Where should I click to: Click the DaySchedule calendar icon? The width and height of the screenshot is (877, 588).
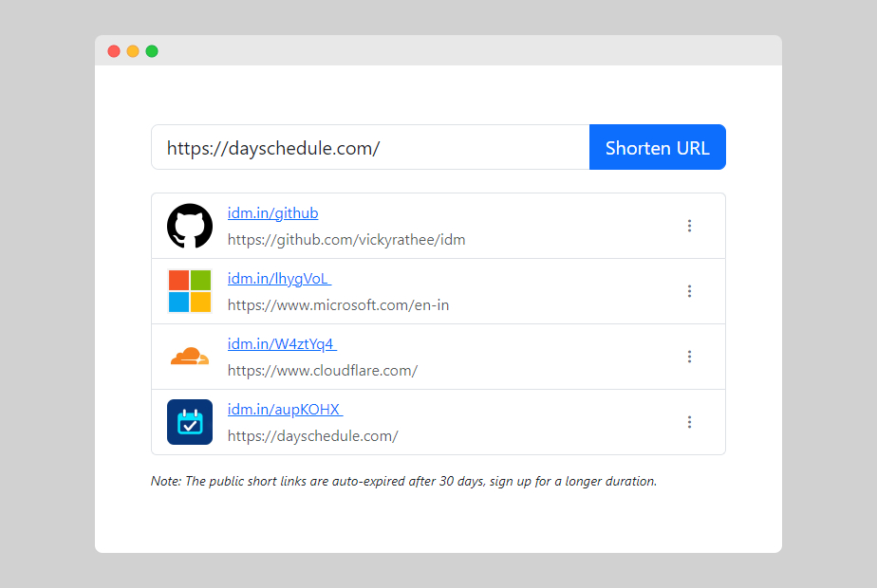(x=189, y=421)
